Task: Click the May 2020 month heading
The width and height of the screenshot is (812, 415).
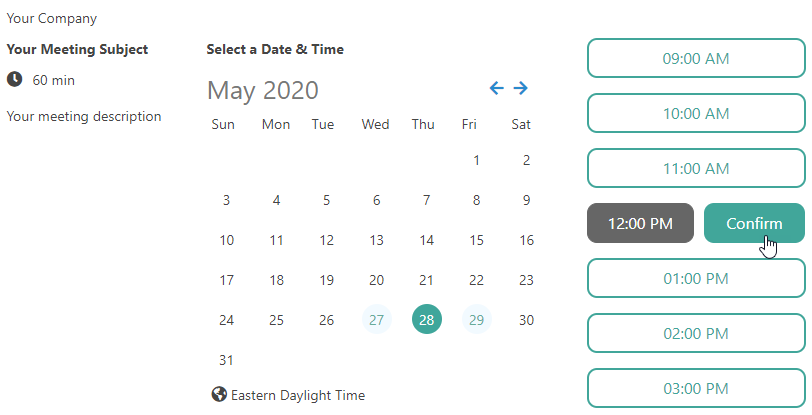Action: point(263,90)
